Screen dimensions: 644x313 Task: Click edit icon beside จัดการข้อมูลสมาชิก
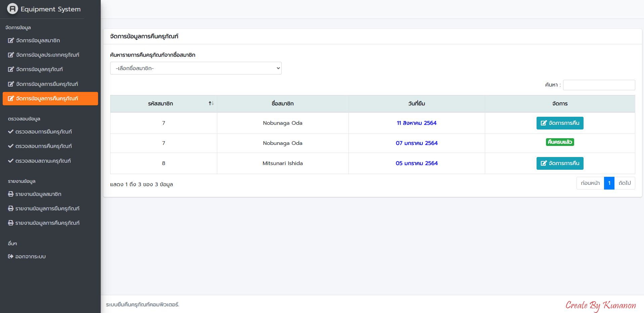(11, 41)
